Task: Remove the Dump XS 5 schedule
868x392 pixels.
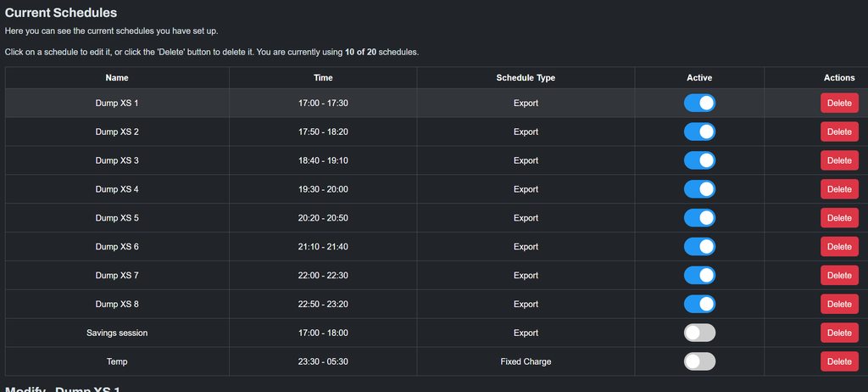Action: pyautogui.click(x=838, y=218)
